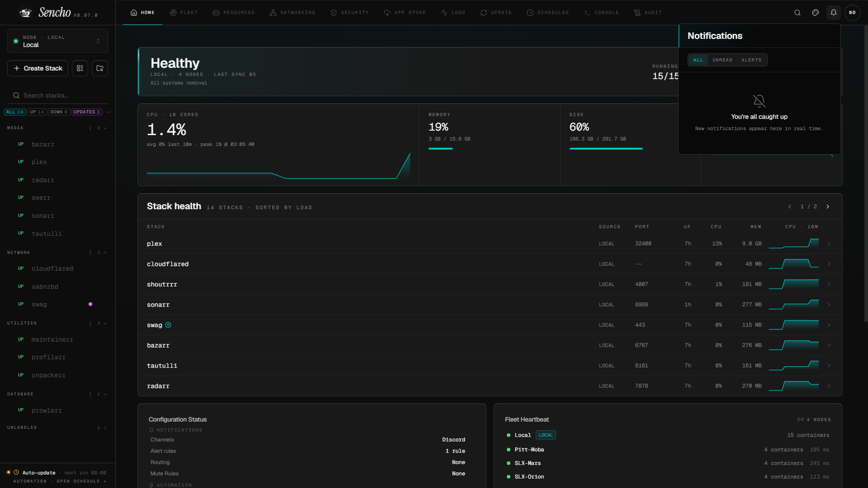Screen dimensions: 868x488
Task: Open the Node Local selector dropdown
Action: coord(57,41)
